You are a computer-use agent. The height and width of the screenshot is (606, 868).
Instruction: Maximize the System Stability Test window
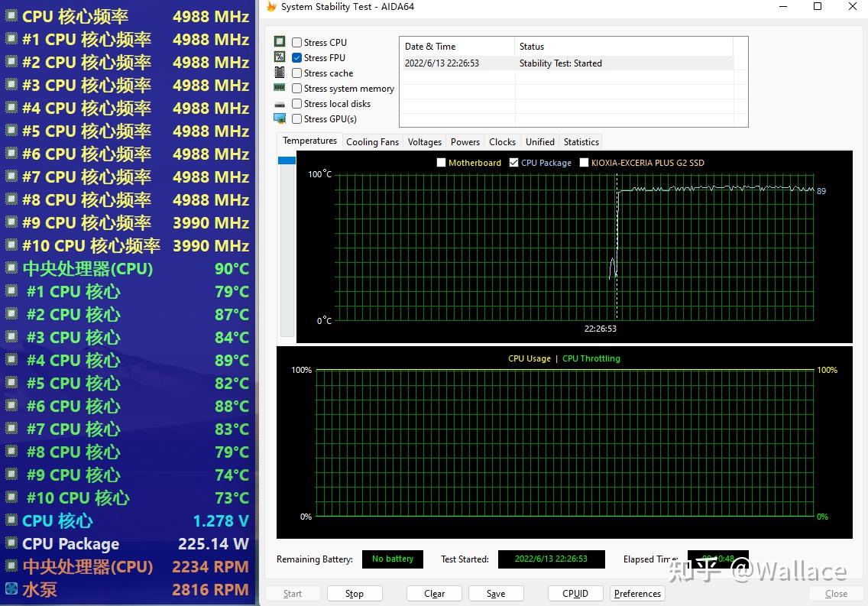tap(817, 7)
